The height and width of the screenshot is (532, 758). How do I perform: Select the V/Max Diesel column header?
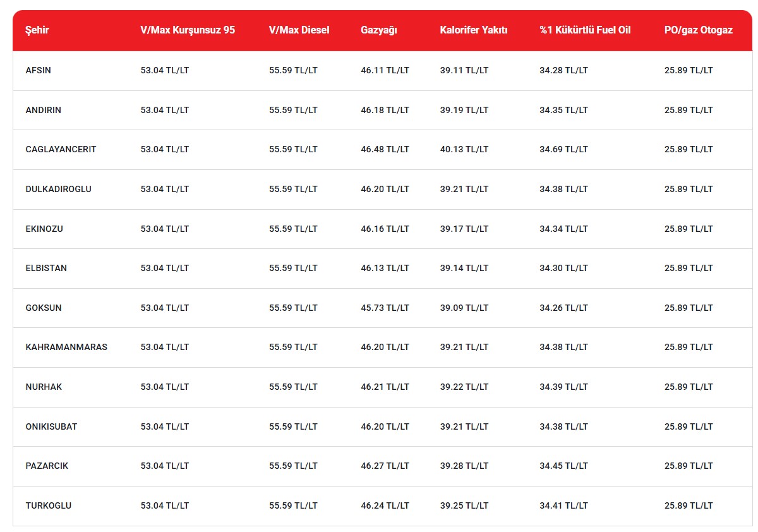(x=299, y=30)
